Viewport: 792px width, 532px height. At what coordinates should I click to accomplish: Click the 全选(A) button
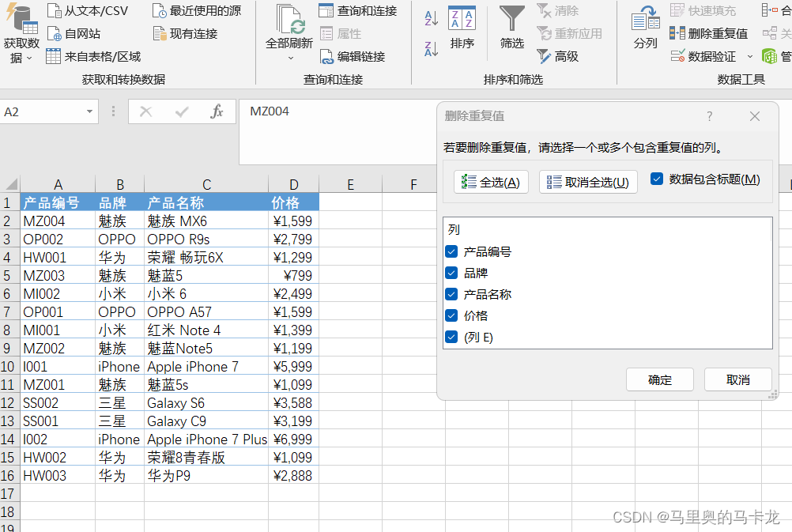click(x=491, y=182)
